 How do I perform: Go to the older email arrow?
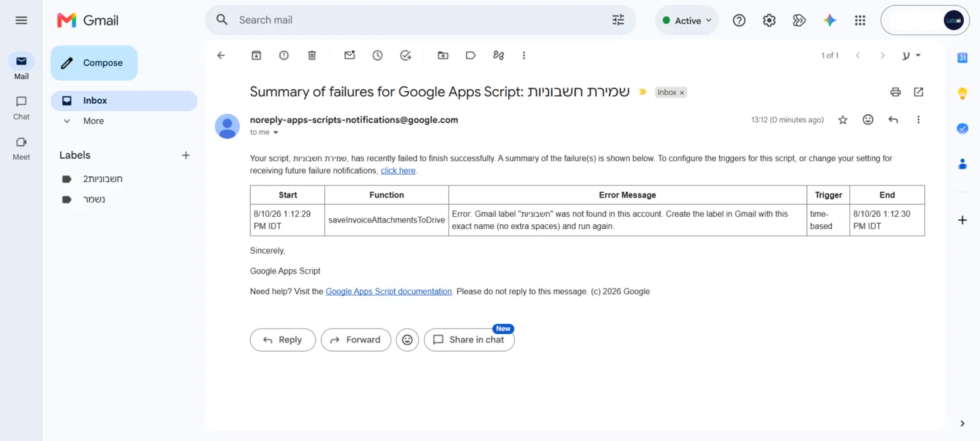point(882,56)
